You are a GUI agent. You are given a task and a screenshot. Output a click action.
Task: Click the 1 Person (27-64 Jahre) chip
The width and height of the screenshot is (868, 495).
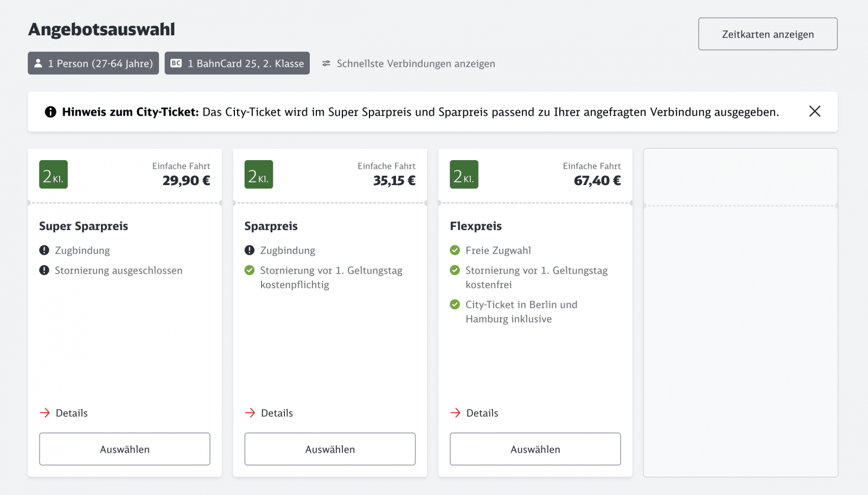[x=93, y=63]
